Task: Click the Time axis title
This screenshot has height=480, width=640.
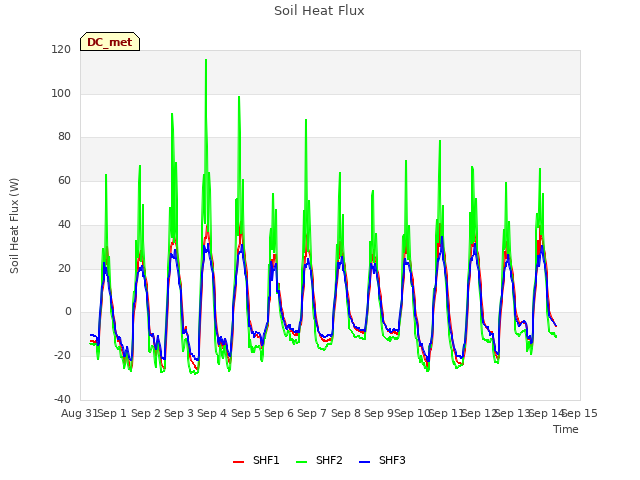Action: tap(566, 429)
